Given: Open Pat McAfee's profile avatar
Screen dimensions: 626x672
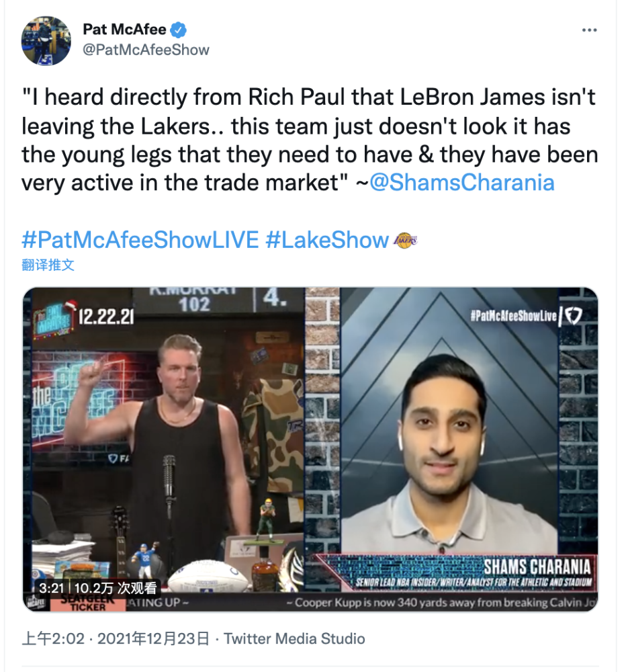Looking at the screenshot, I should tap(46, 41).
